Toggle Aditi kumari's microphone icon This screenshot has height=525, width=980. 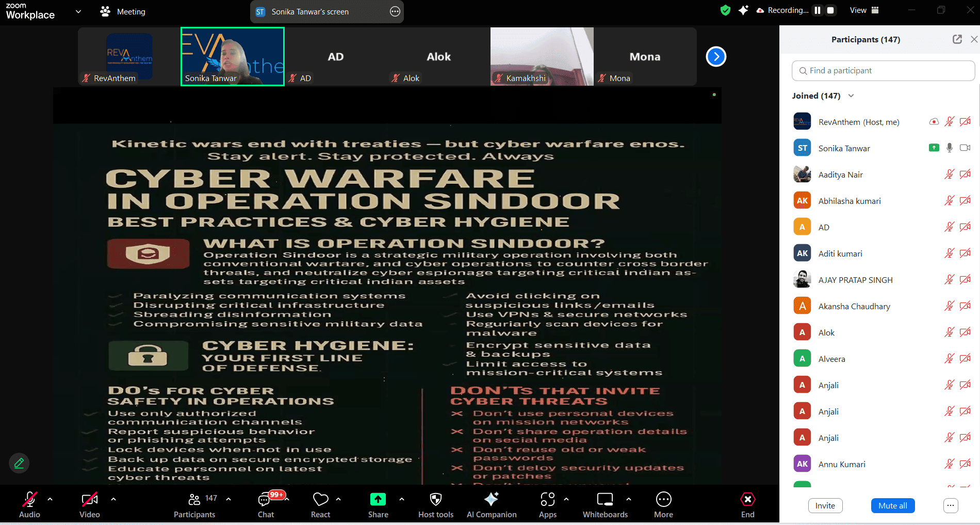(x=950, y=253)
